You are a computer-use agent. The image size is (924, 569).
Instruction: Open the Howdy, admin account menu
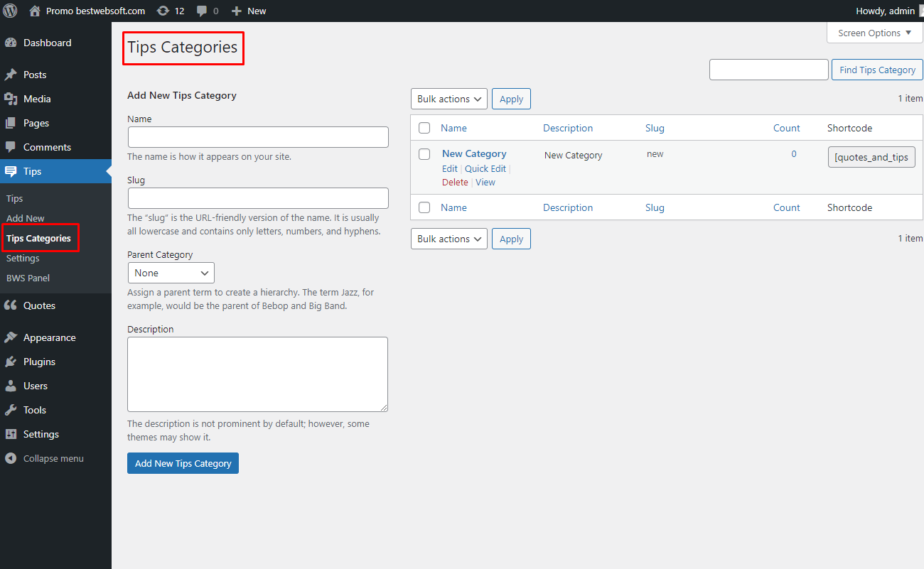coord(885,11)
